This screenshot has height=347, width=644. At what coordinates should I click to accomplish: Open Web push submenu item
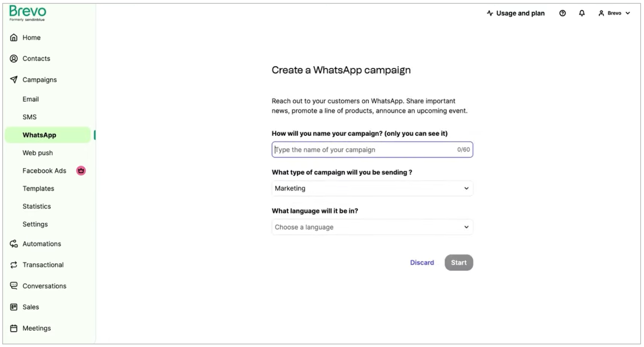[x=37, y=153]
